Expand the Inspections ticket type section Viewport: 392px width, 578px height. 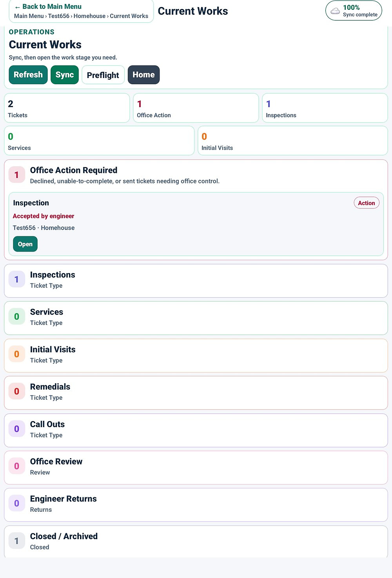pyautogui.click(x=196, y=281)
